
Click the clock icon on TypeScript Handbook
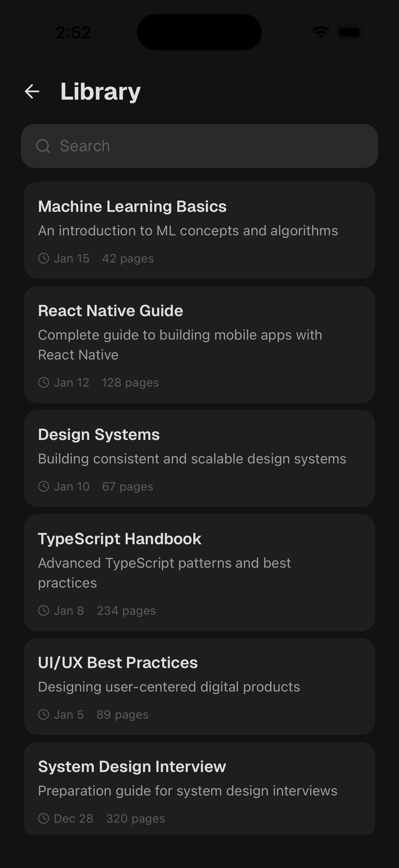(x=44, y=610)
